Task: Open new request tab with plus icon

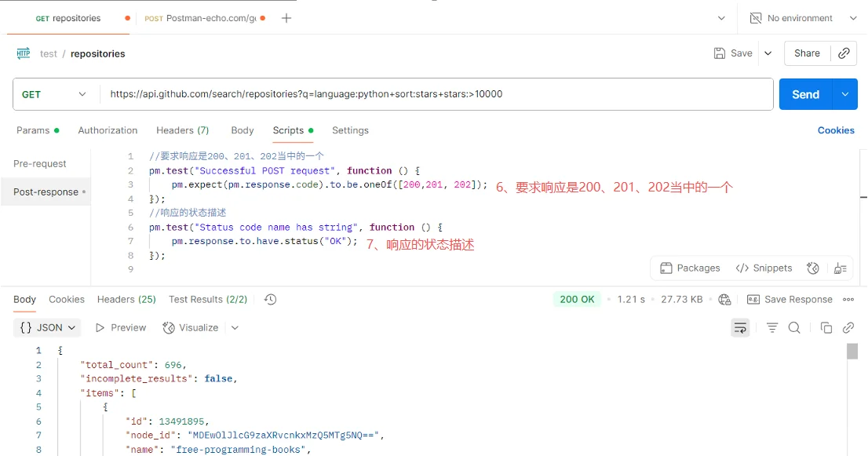Action: click(x=286, y=18)
